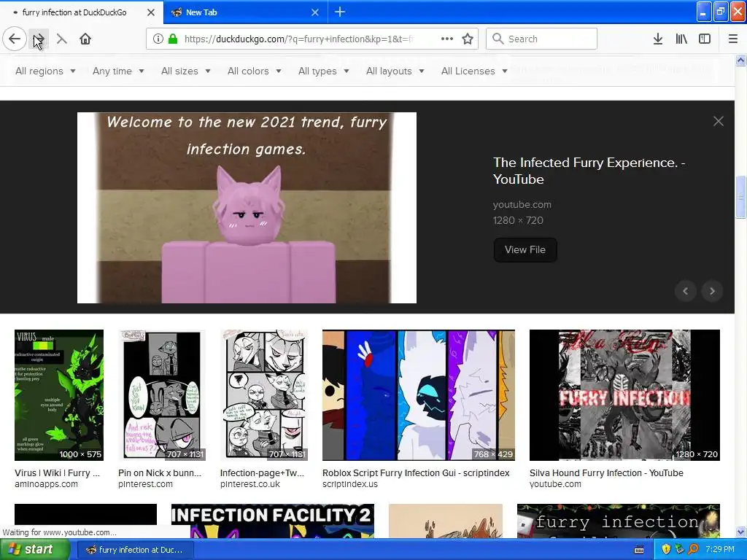
Task: Click the magnifier tray icon in taskbar
Action: click(693, 549)
